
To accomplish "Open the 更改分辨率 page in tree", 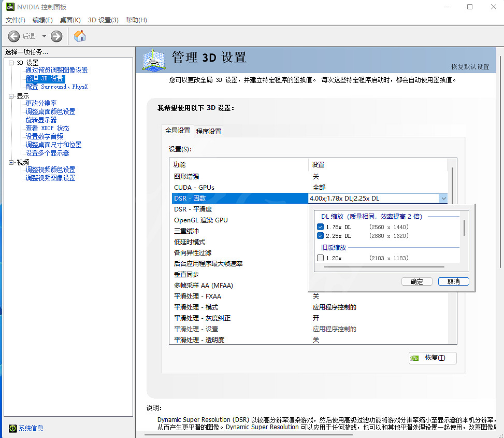I will pos(41,103).
